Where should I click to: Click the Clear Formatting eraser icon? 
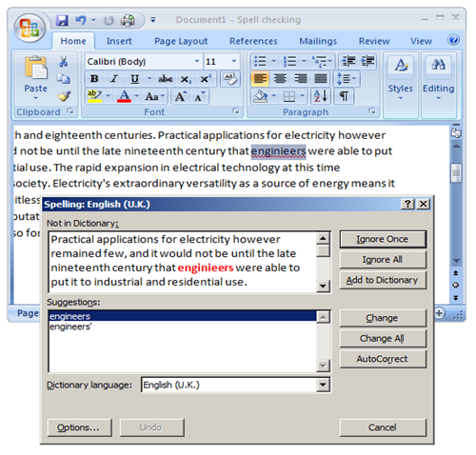(x=229, y=79)
